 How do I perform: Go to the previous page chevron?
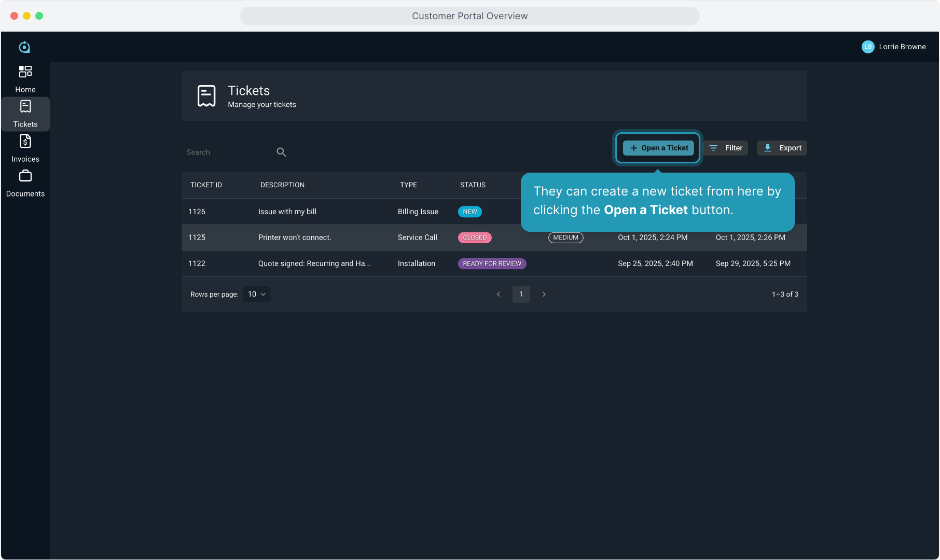(x=499, y=294)
